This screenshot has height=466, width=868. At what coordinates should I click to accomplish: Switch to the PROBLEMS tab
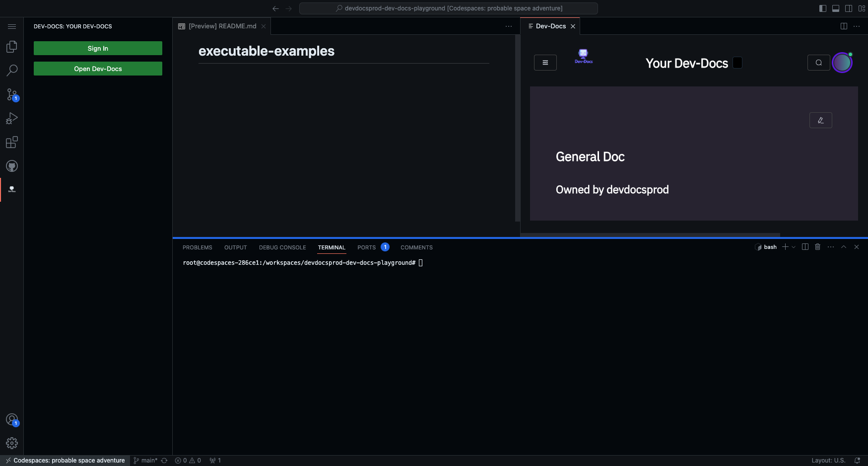[x=197, y=247]
